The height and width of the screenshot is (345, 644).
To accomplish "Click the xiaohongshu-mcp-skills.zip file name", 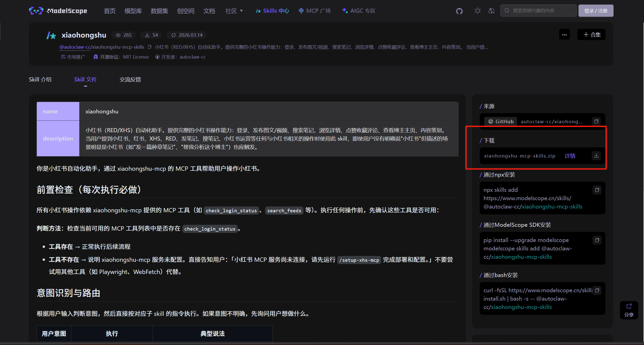I will 520,156.
